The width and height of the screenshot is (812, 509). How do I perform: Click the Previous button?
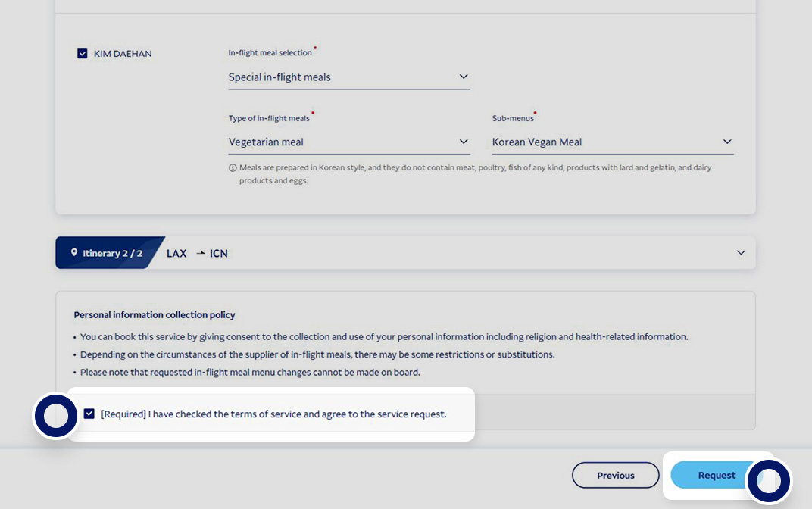(x=615, y=475)
